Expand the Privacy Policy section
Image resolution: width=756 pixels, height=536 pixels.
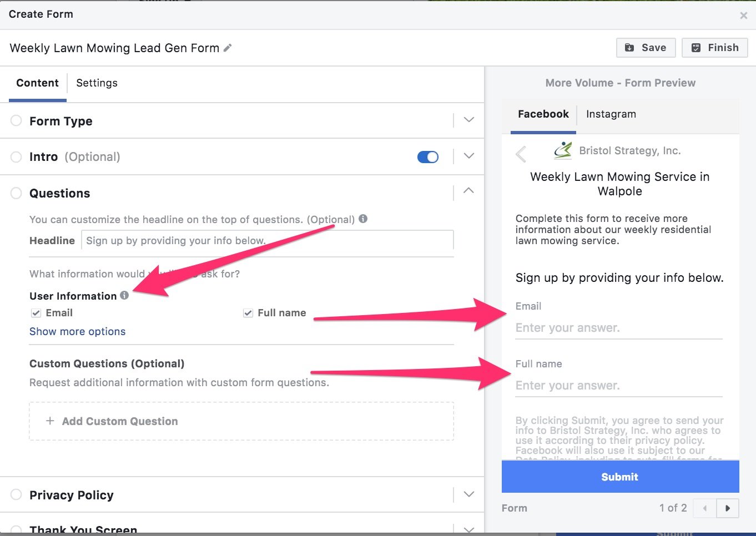coord(469,494)
